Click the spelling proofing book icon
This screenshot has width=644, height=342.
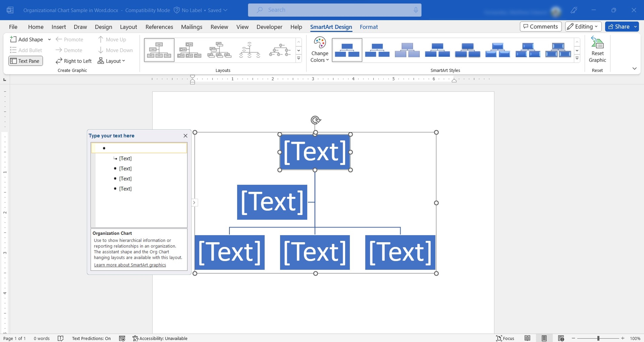click(60, 338)
